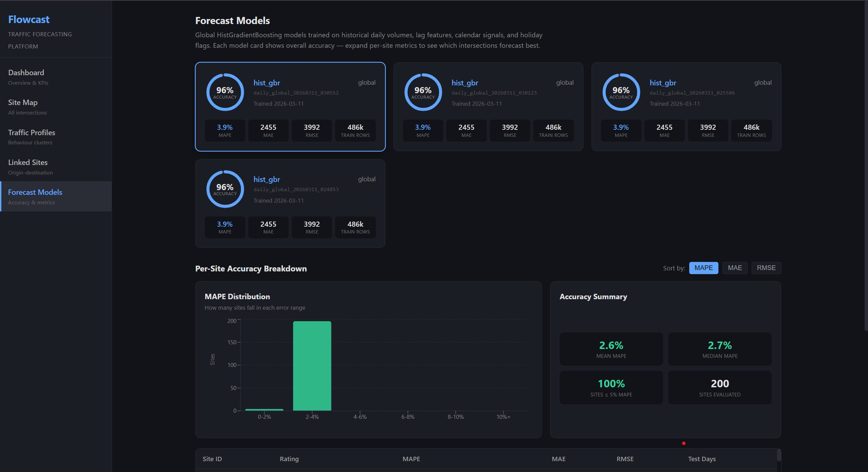Open hist_gbr link on daily_global_20260311_030123 card
The height and width of the screenshot is (472, 868).
[x=465, y=83]
